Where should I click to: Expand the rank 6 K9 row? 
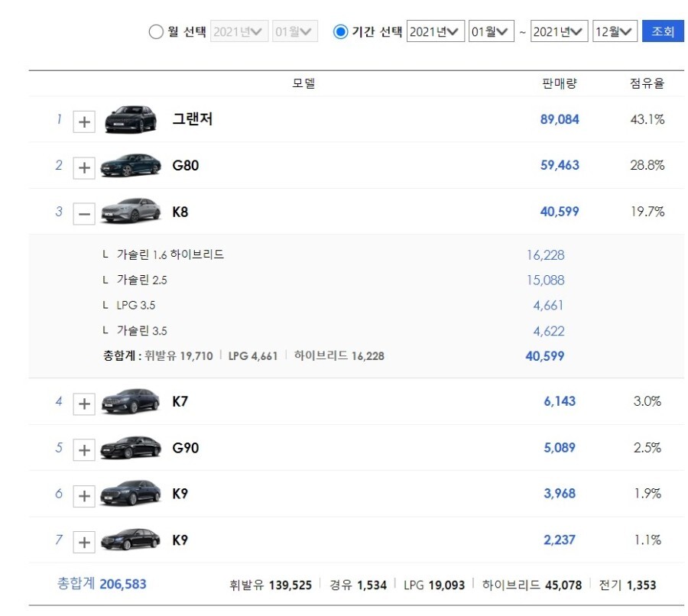pyautogui.click(x=84, y=496)
